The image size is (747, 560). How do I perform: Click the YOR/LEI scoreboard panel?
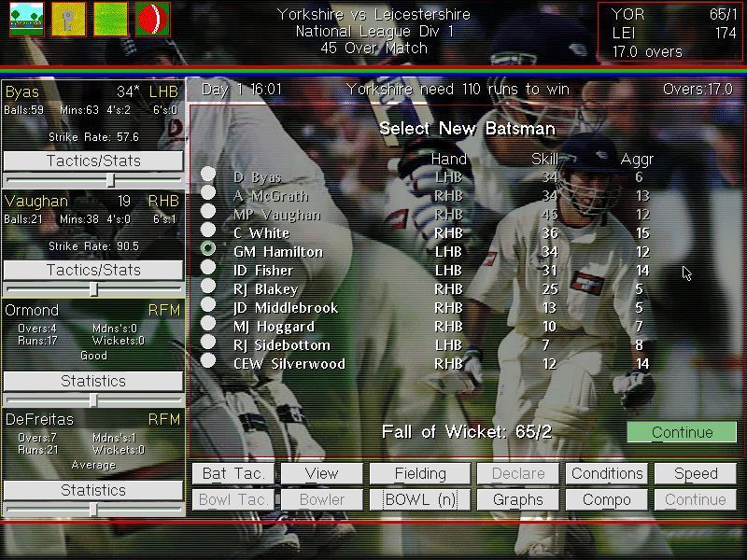(670, 33)
